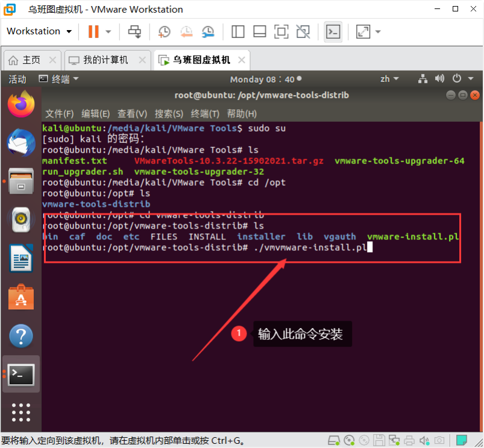
Task: Open LibreOffice Writer from the dock
Action: 21,258
